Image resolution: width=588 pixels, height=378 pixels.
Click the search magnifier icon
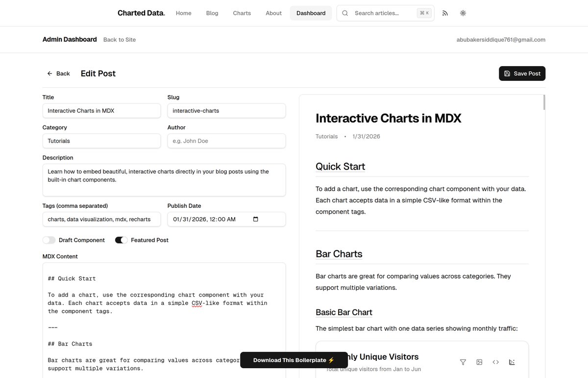345,13
